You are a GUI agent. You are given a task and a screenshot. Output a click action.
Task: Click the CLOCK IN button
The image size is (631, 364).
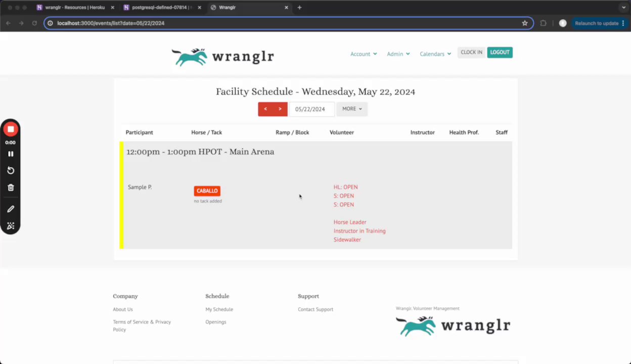tap(471, 53)
